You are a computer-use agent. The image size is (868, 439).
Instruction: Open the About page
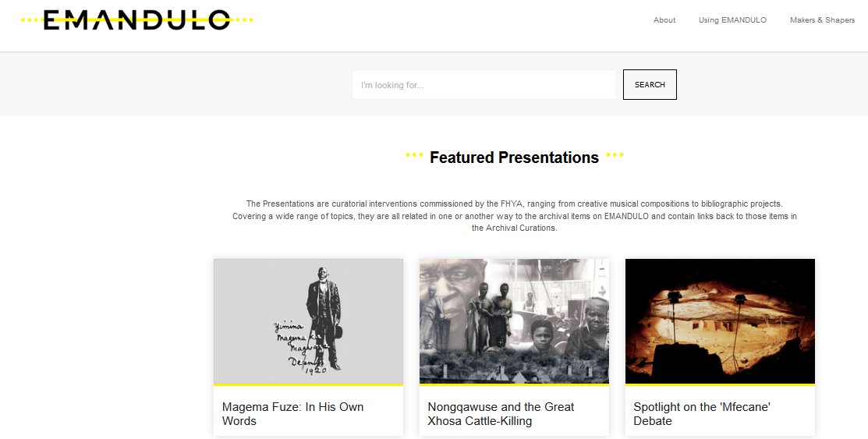[664, 20]
